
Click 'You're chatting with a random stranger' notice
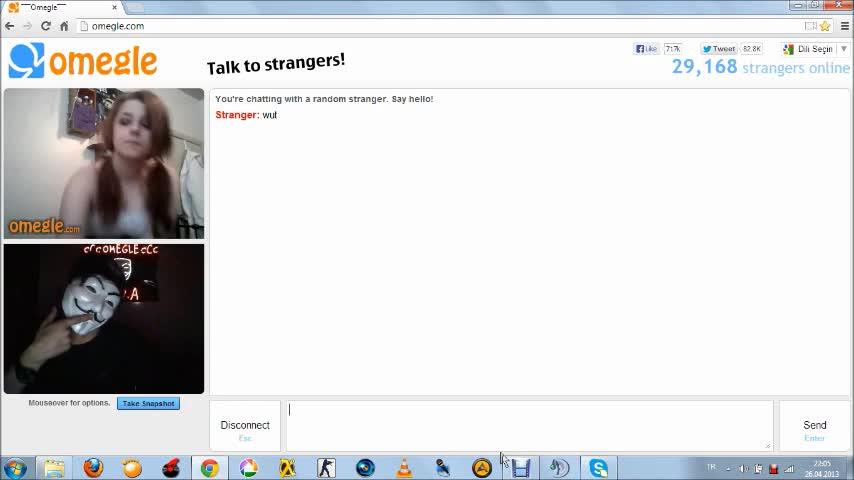tap(324, 99)
